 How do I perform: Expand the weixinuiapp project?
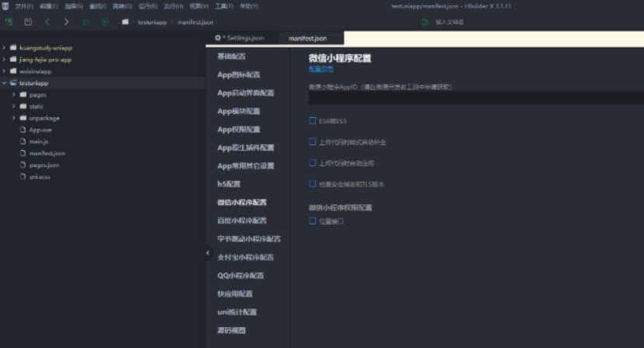[x=4, y=71]
